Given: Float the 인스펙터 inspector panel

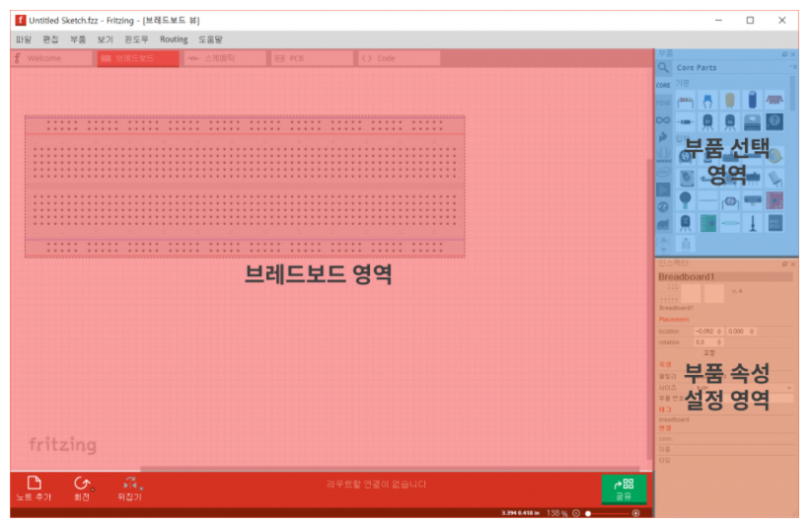Looking at the screenshot, I should (x=785, y=264).
